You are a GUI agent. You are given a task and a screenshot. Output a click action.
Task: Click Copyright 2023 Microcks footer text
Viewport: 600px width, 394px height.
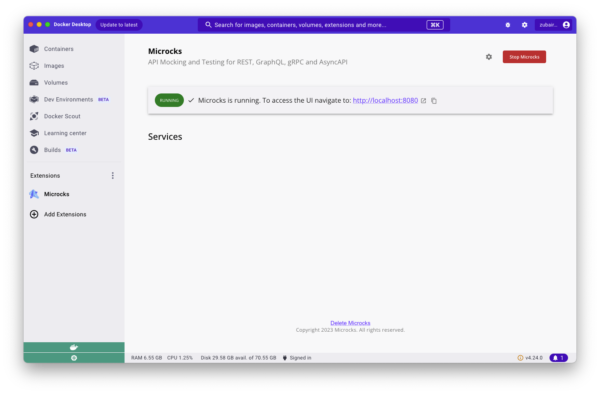(x=350, y=330)
